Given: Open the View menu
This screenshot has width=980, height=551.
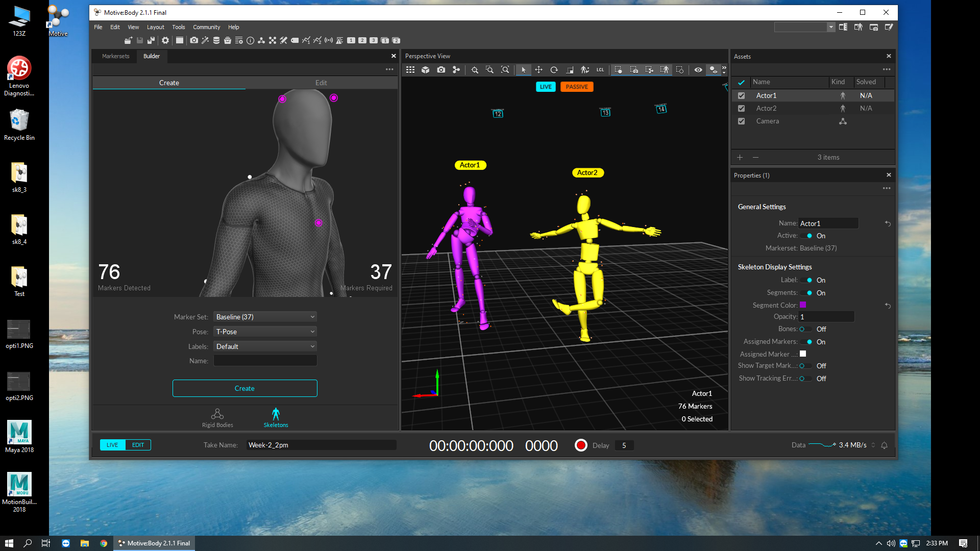Looking at the screenshot, I should [133, 27].
